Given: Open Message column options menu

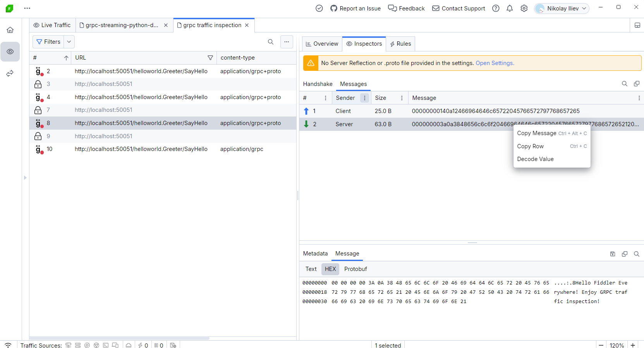Looking at the screenshot, I should coord(639,98).
